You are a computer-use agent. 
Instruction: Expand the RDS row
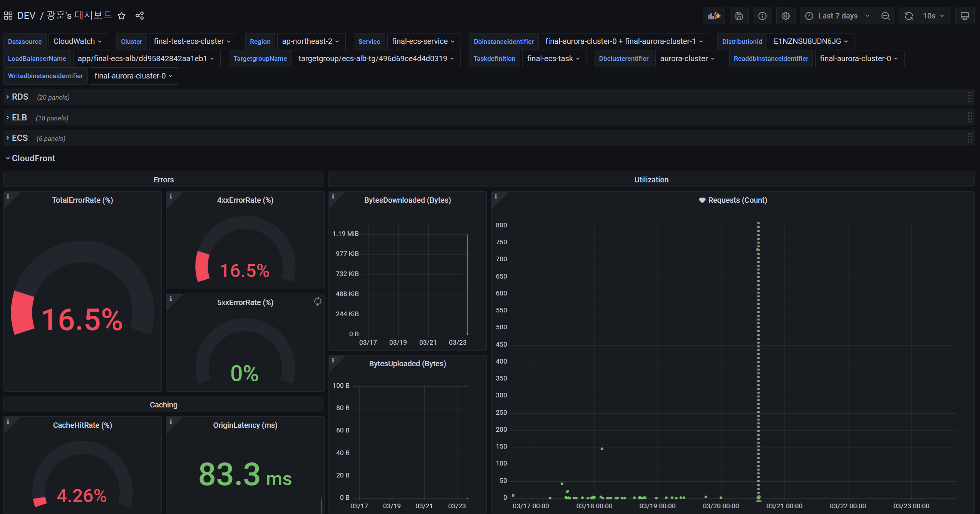coord(20,97)
